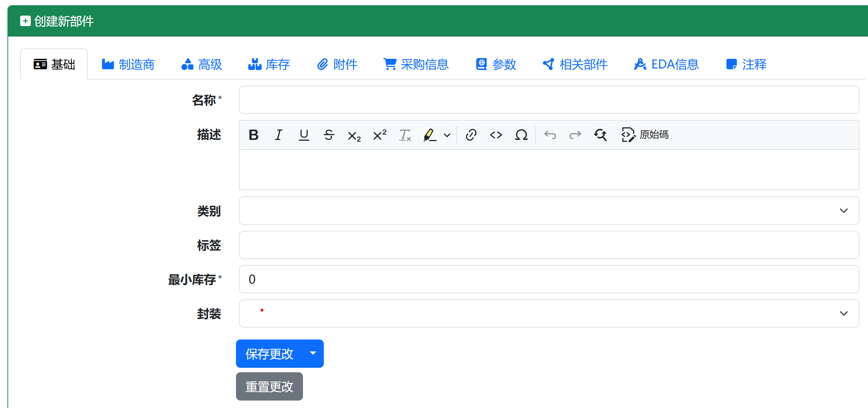Screen dimensions: 868x408
Task: Insert special character Omega symbol
Action: coord(521,135)
